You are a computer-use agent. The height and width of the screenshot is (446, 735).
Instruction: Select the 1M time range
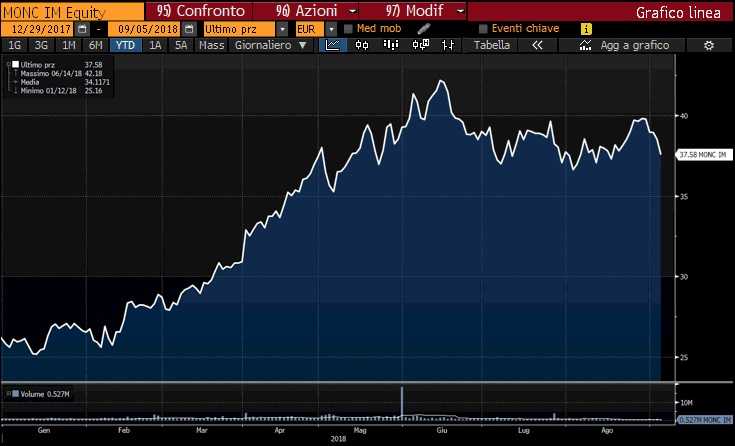click(x=68, y=45)
